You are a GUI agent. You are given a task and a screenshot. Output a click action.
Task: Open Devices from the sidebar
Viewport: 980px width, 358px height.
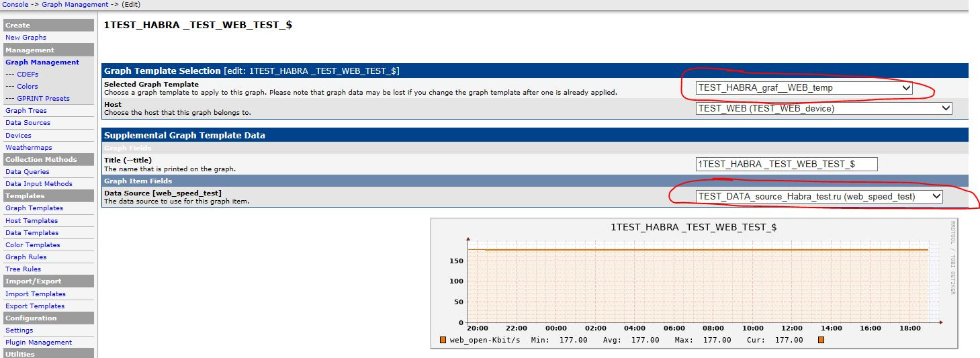(x=18, y=135)
